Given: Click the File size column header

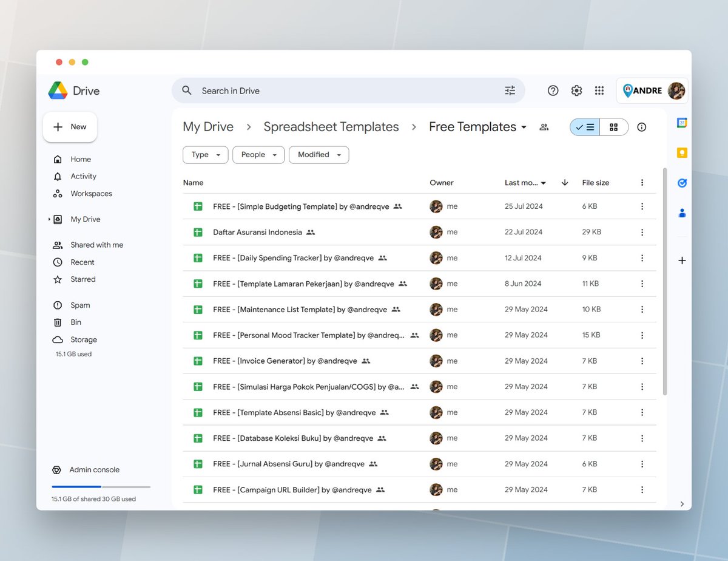Looking at the screenshot, I should point(596,183).
